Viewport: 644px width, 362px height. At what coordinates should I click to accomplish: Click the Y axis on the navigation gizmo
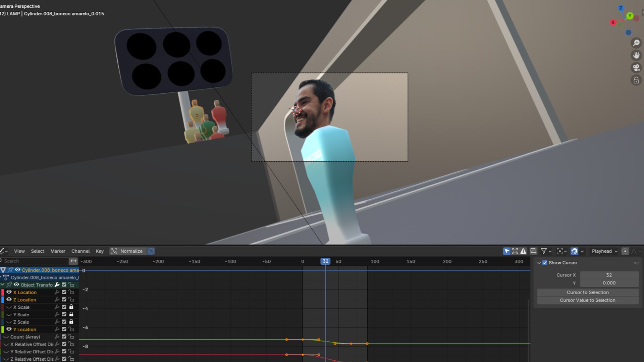coord(630,16)
